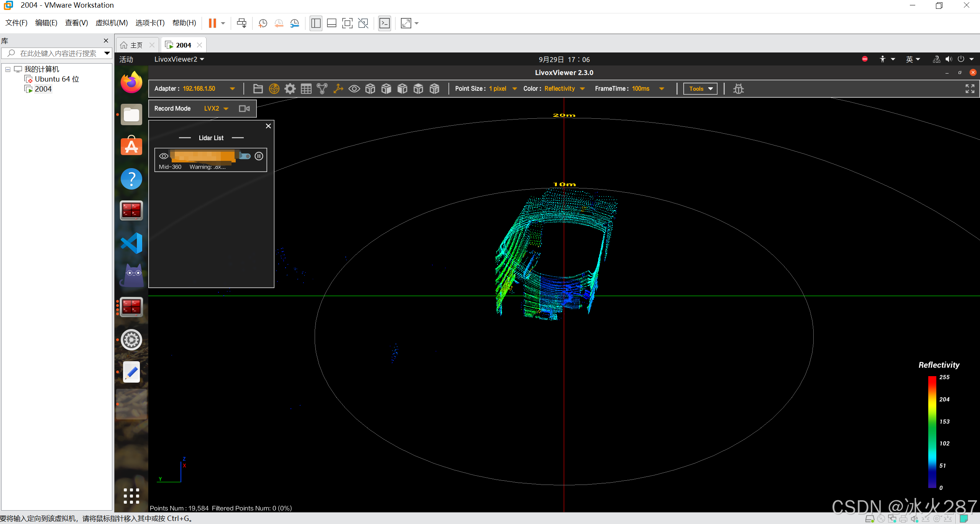
Task: Click the orange radar device-scan icon
Action: (274, 89)
